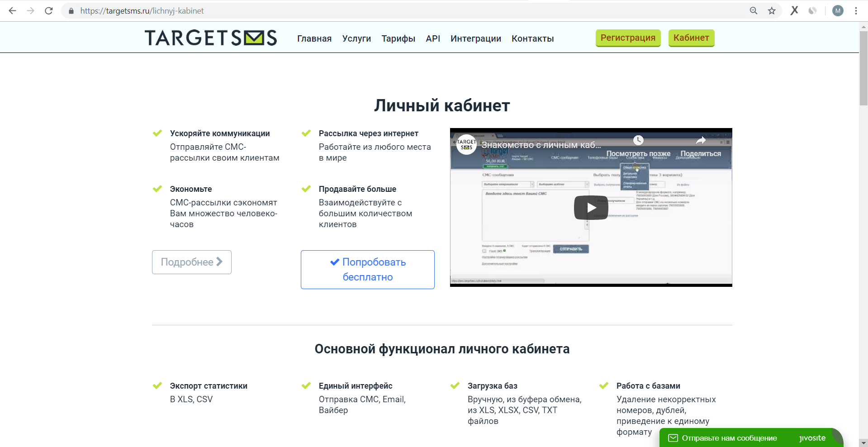Click 'Единый интерфейс' text
This screenshot has height=447, width=868.
pyautogui.click(x=356, y=386)
